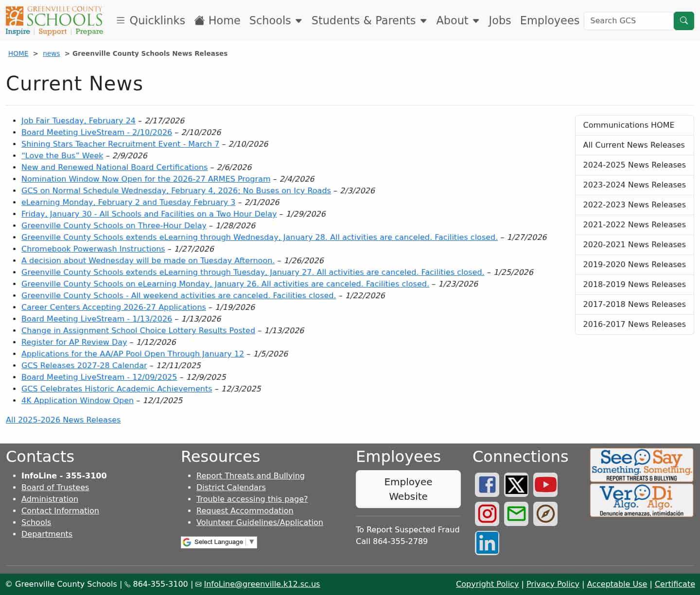This screenshot has width=700, height=595.
Task: Open the Employees menu item
Action: [549, 20]
